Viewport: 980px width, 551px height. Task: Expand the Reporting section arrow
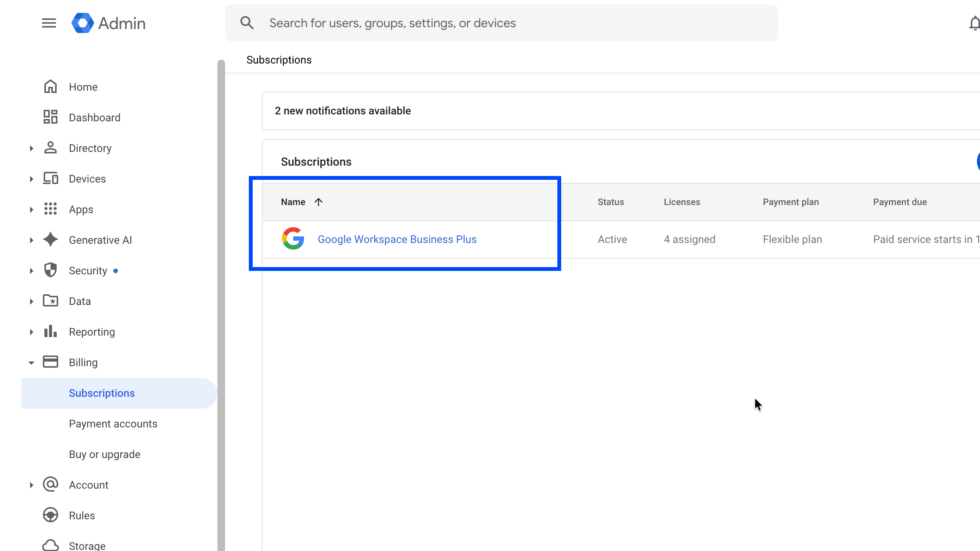coord(31,332)
